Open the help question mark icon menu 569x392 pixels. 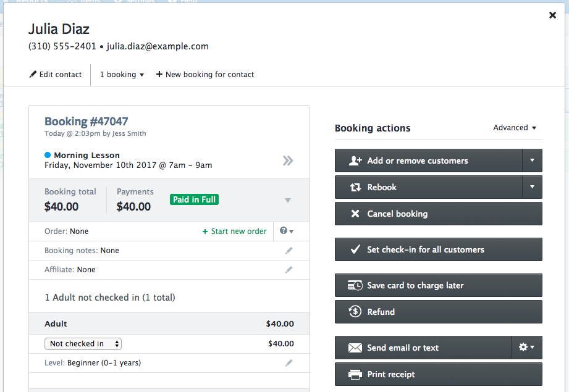[286, 231]
